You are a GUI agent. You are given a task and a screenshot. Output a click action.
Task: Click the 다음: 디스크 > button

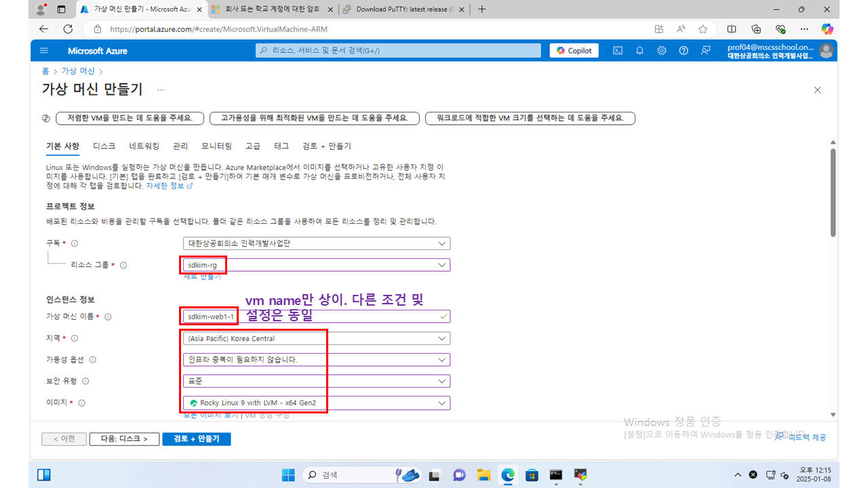124,439
